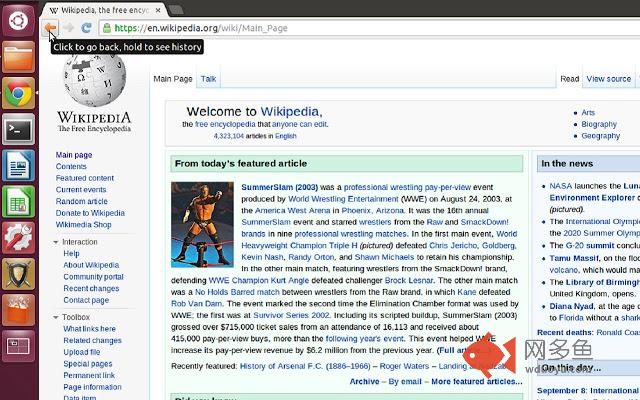This screenshot has height=400, width=640.
Task: Click the green padlock security icon
Action: [x=107, y=28]
